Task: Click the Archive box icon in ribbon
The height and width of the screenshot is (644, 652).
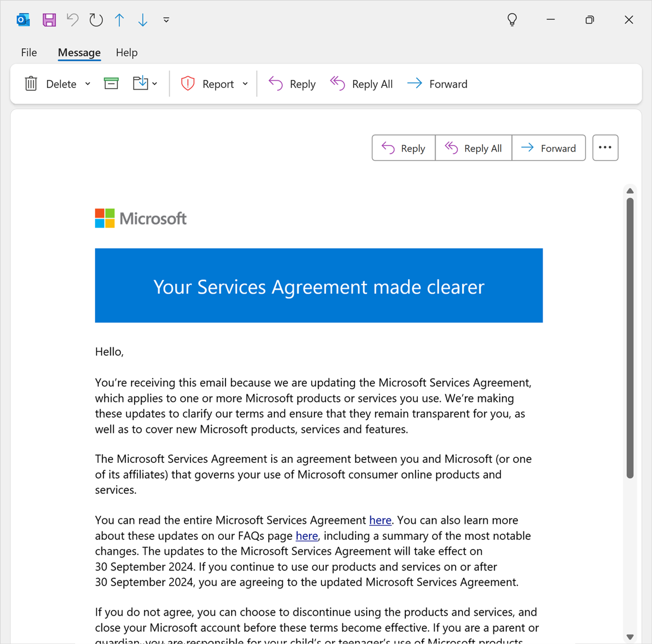Action: (x=111, y=83)
